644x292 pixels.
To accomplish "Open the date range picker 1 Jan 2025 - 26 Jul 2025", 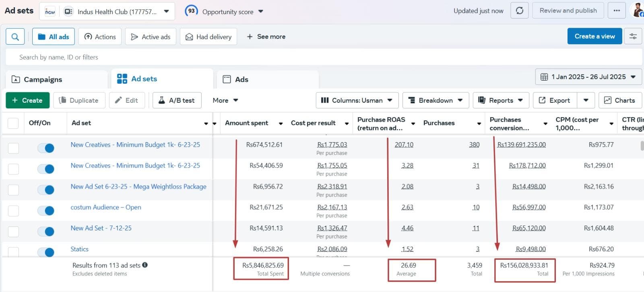I will (588, 77).
